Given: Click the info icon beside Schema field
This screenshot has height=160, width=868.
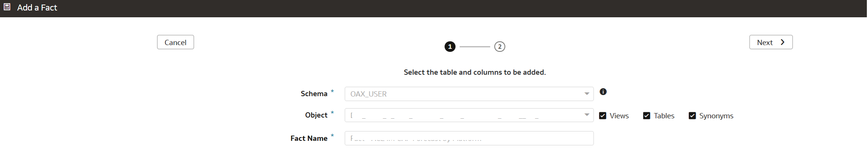Looking at the screenshot, I should [x=603, y=92].
